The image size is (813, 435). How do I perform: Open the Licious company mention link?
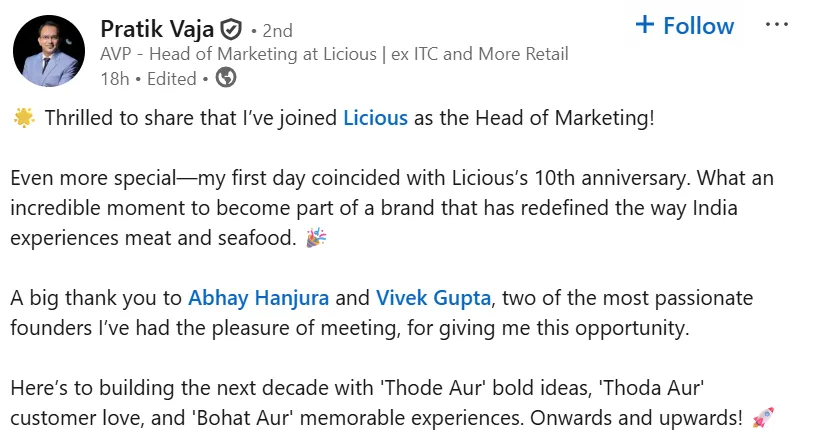375,118
